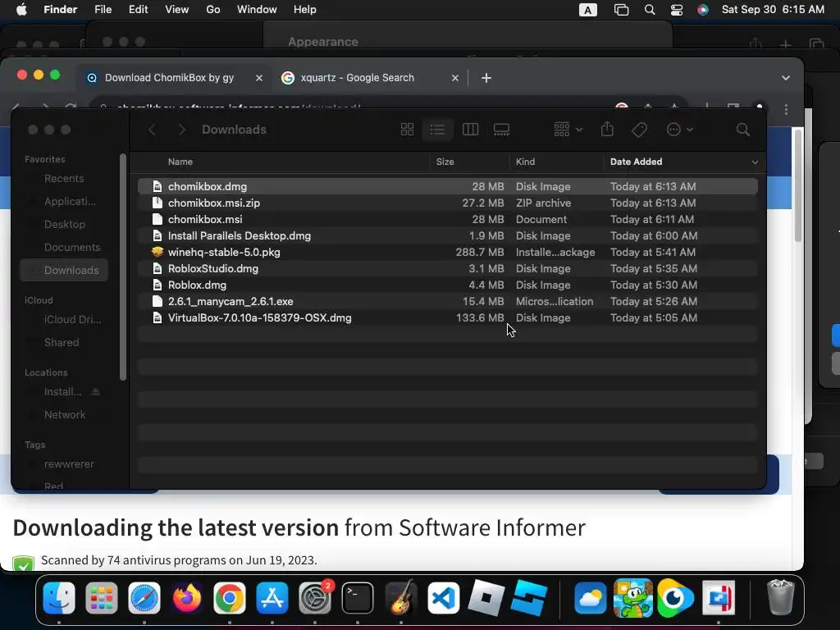Viewport: 840px width, 630px height.
Task: Open Network in Finder sidebar
Action: (x=64, y=414)
